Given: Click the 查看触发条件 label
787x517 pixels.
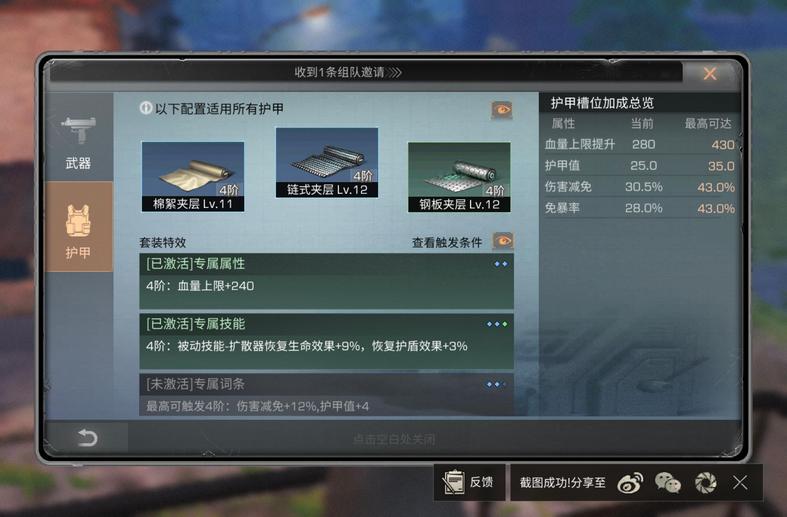Looking at the screenshot, I should (447, 242).
